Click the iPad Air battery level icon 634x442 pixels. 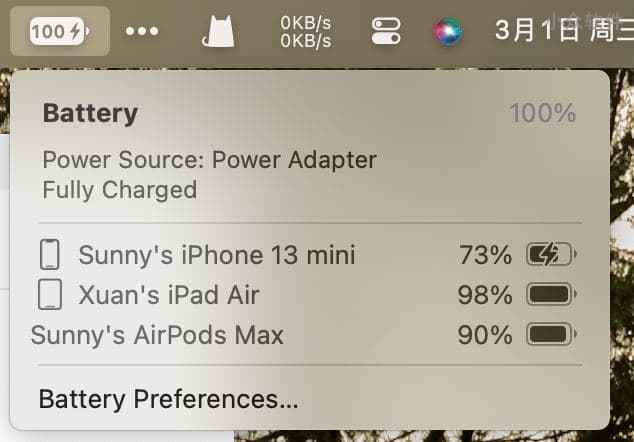click(551, 294)
